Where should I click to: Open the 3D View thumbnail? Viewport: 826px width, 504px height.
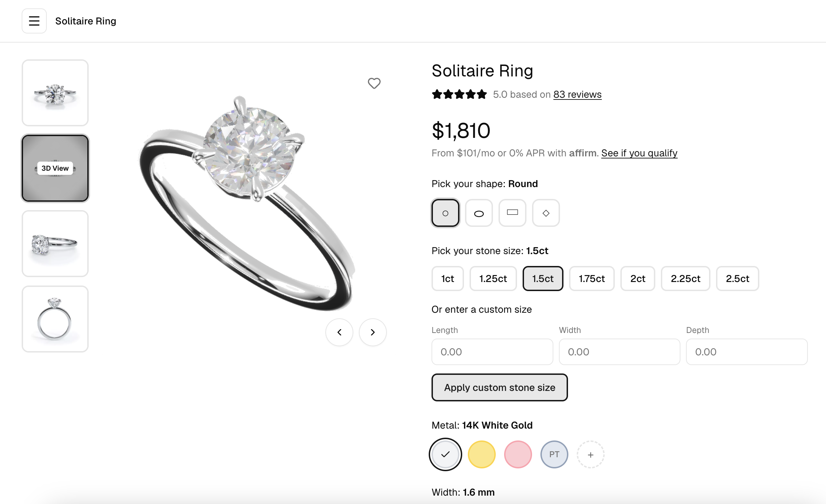[55, 168]
